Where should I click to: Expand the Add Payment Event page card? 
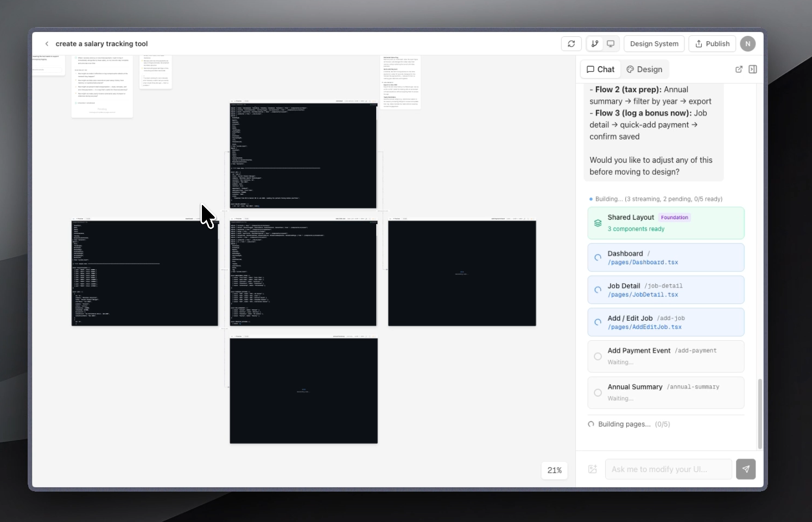666,356
